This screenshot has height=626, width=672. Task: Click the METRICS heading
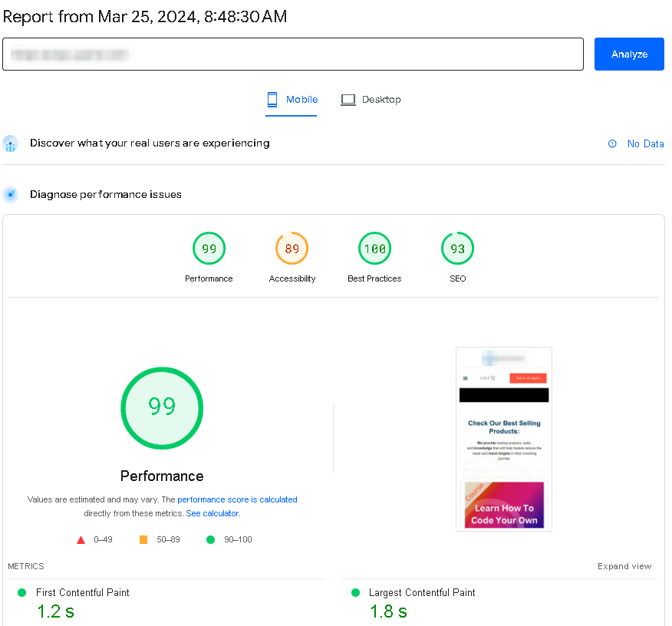(26, 566)
